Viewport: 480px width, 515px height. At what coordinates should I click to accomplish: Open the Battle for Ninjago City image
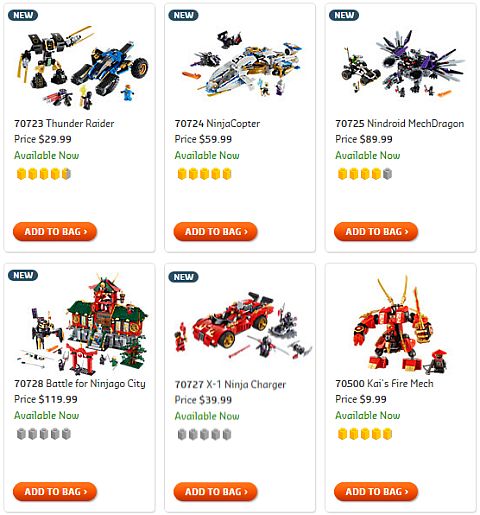(x=82, y=324)
